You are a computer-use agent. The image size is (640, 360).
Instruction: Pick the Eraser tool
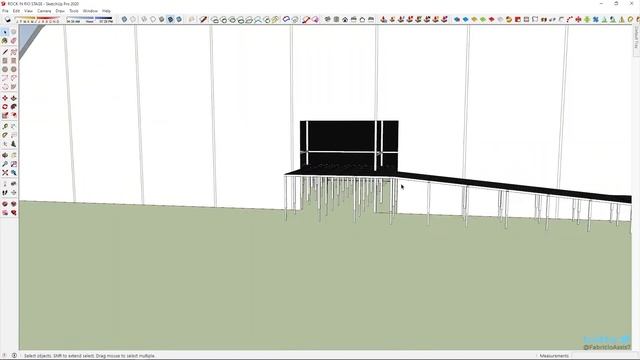click(x=13, y=41)
